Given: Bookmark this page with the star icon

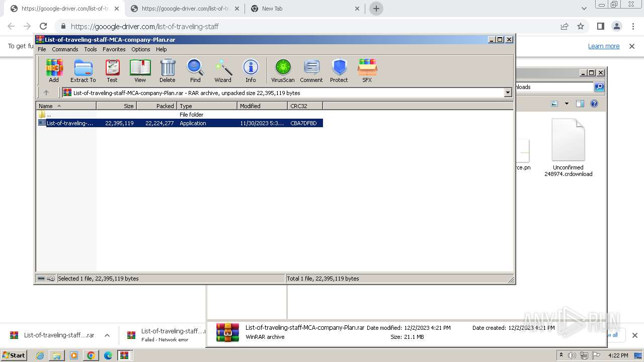Looking at the screenshot, I should pyautogui.click(x=581, y=27).
